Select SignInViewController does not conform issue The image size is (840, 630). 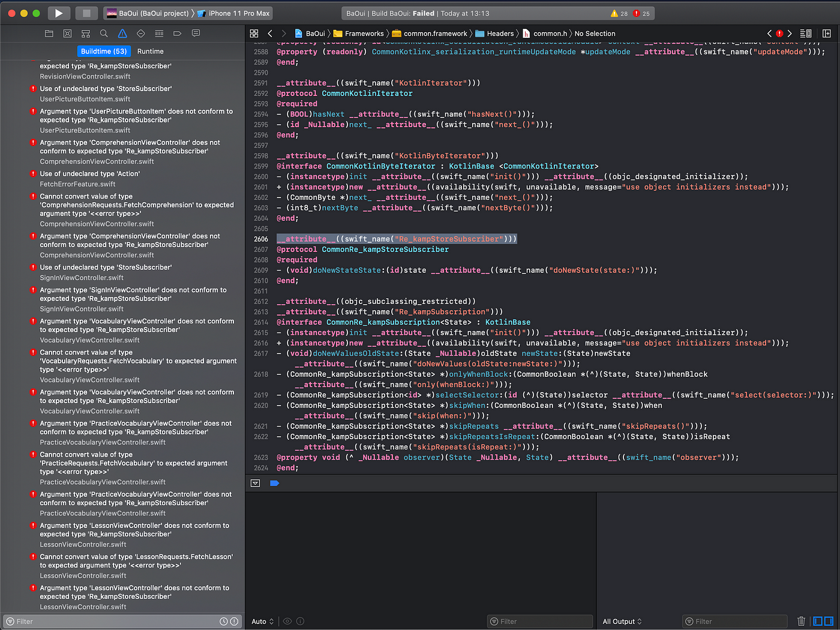122,299
